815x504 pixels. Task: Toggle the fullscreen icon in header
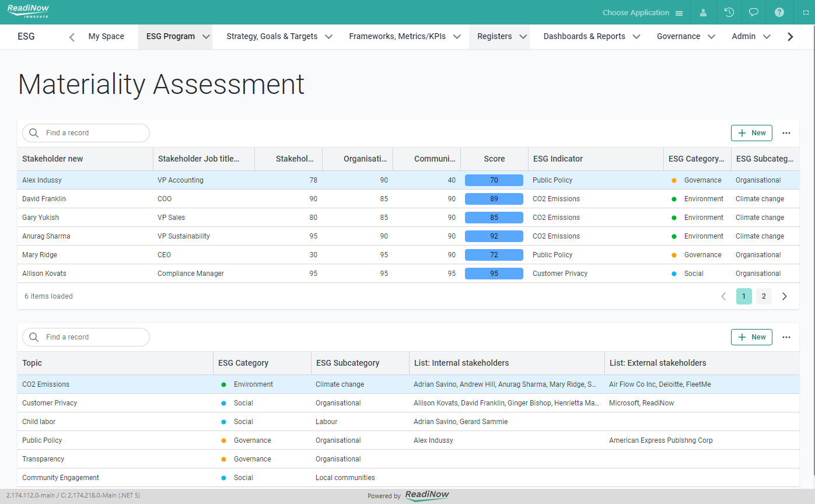(x=806, y=12)
